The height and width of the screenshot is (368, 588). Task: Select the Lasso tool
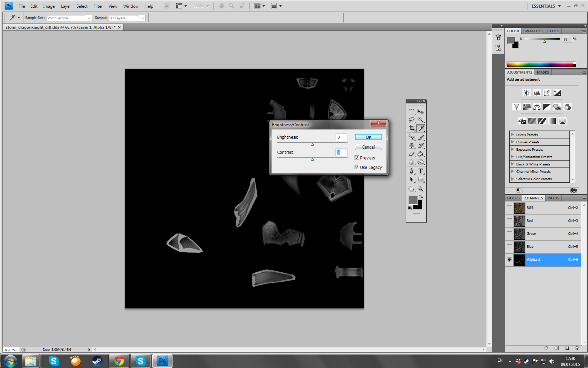(412, 120)
